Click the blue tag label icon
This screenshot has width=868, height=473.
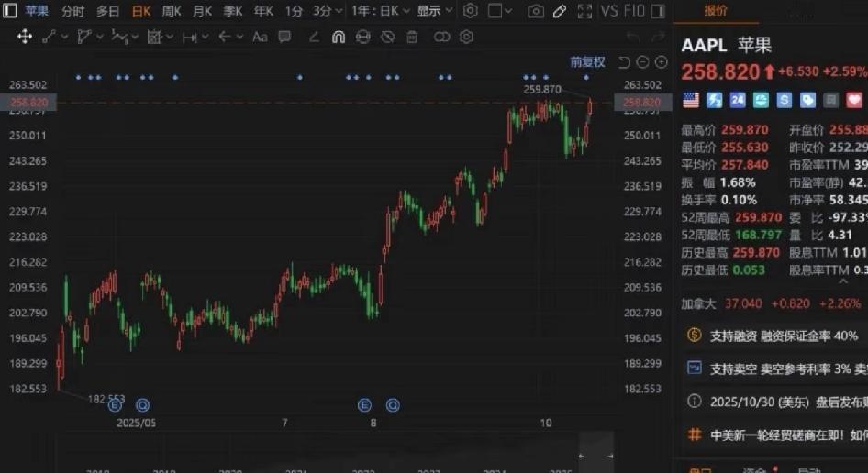tap(807, 100)
